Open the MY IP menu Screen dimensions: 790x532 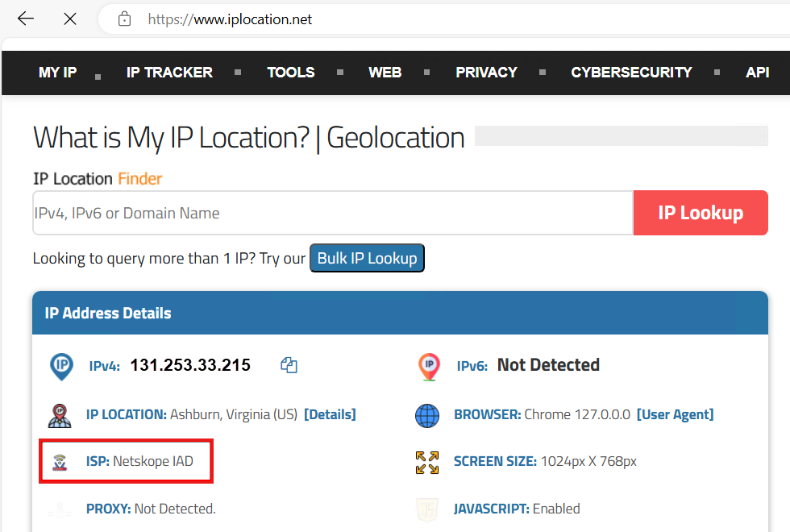[x=58, y=73]
